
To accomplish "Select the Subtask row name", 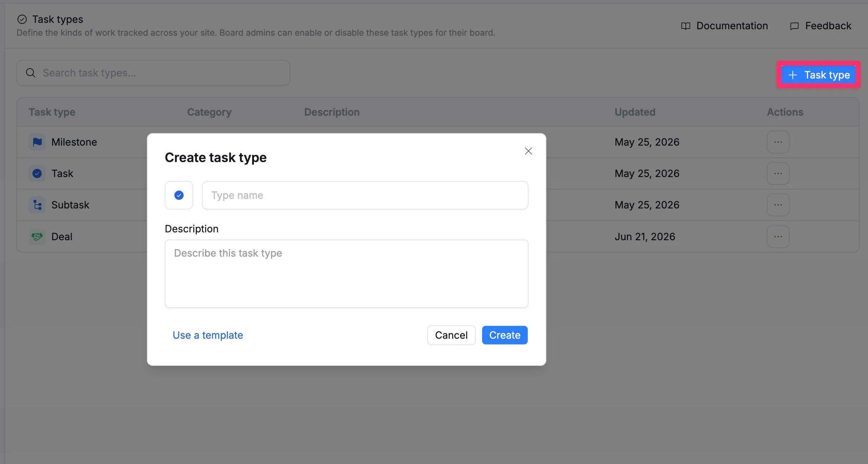I will 70,205.
